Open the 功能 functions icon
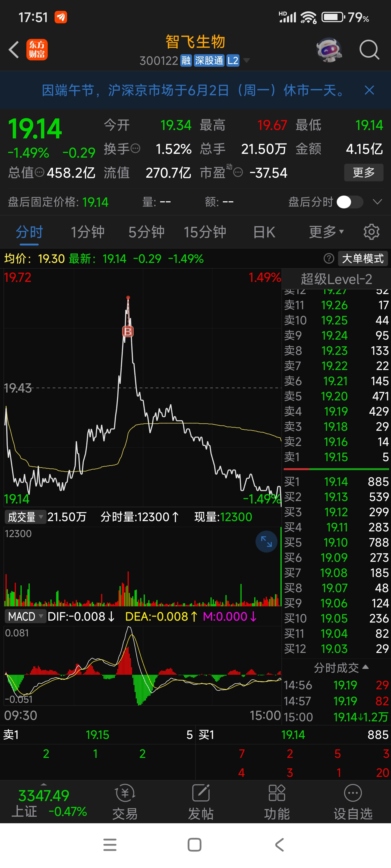Viewport: 391px width, 868px height. [x=277, y=802]
